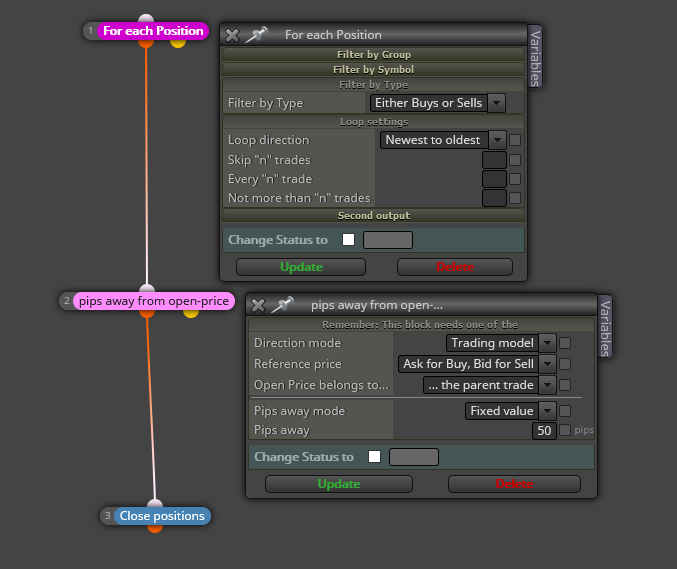Image resolution: width=677 pixels, height=569 pixels.
Task: Collapse the Filter by Type section header
Action: pyautogui.click(x=373, y=85)
